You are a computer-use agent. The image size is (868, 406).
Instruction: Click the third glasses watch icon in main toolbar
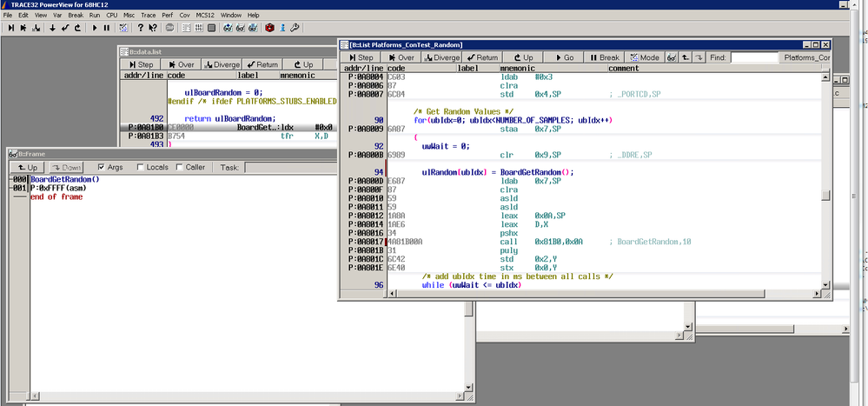coord(253,28)
